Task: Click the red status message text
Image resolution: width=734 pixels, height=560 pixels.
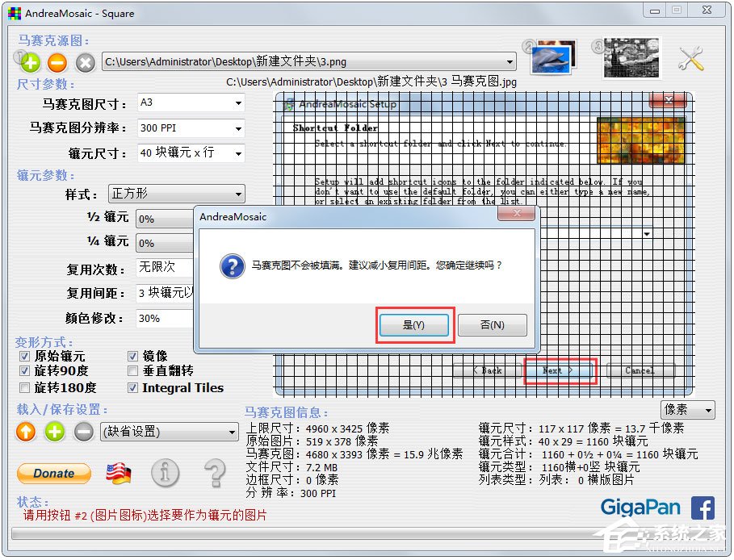Action: [145, 516]
